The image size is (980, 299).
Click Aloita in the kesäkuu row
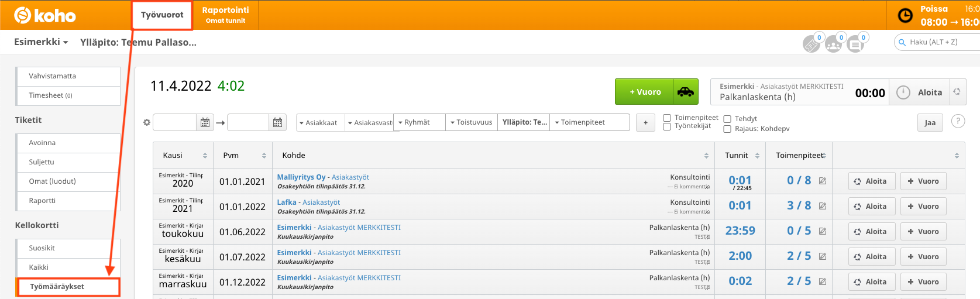coord(871,257)
